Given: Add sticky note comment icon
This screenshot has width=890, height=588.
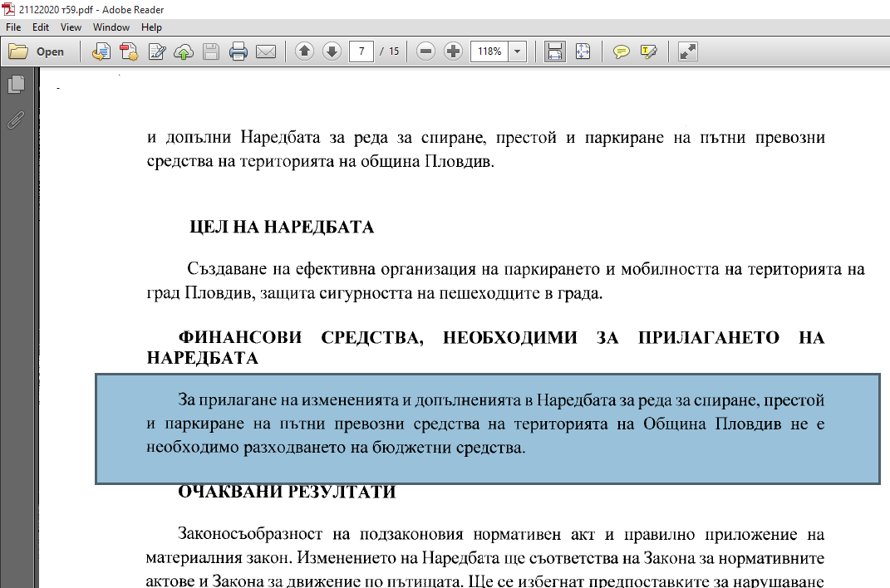Looking at the screenshot, I should pos(621,51).
